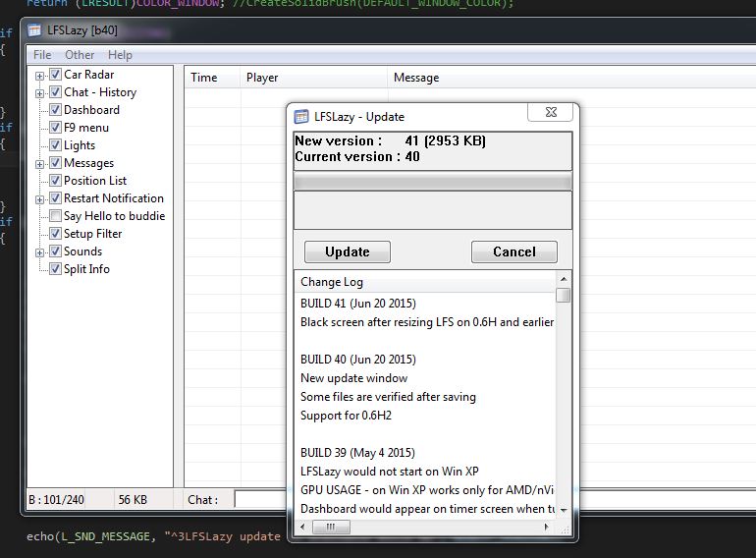Click the change log vertical scrollbar thumb
The image size is (756, 558).
[564, 295]
